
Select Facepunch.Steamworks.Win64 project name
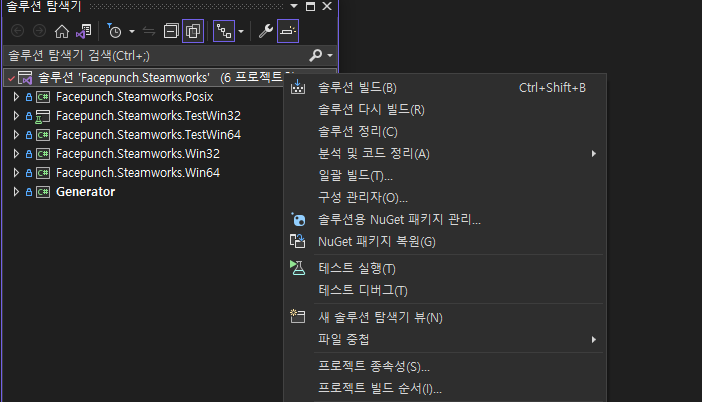click(x=138, y=173)
